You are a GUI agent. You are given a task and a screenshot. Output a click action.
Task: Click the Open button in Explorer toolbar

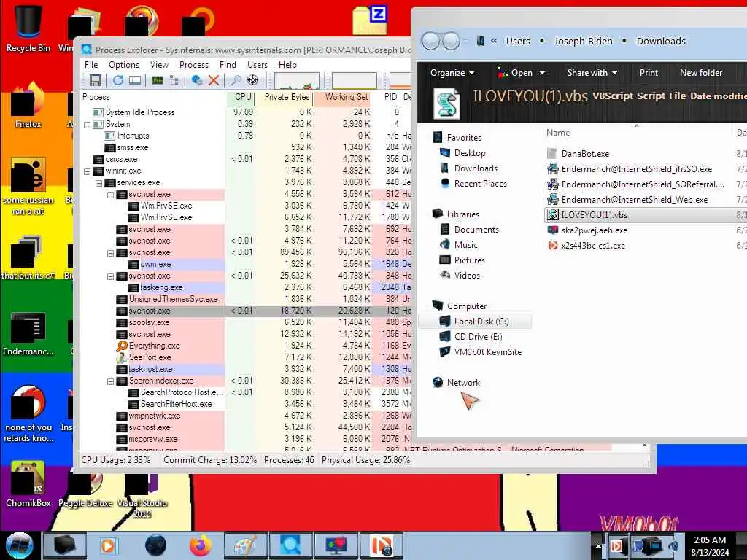[515, 73]
